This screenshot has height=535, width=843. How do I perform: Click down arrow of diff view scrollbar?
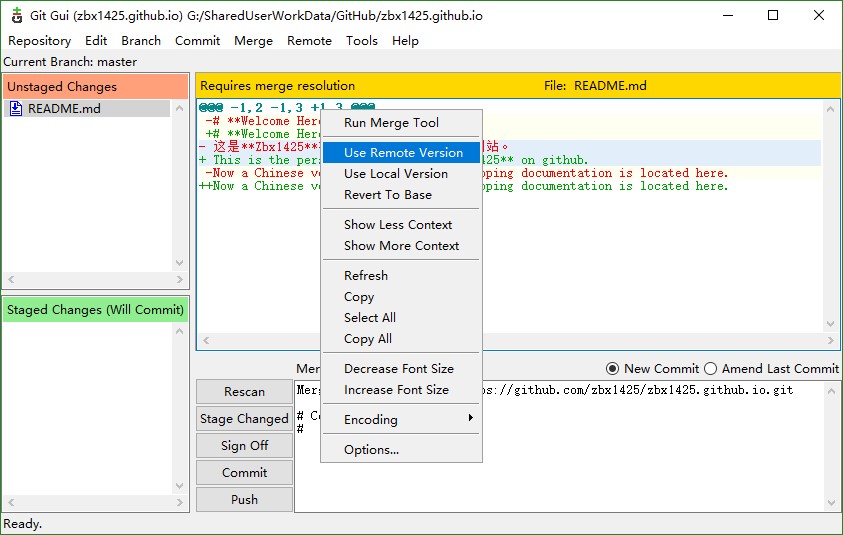tap(831, 324)
